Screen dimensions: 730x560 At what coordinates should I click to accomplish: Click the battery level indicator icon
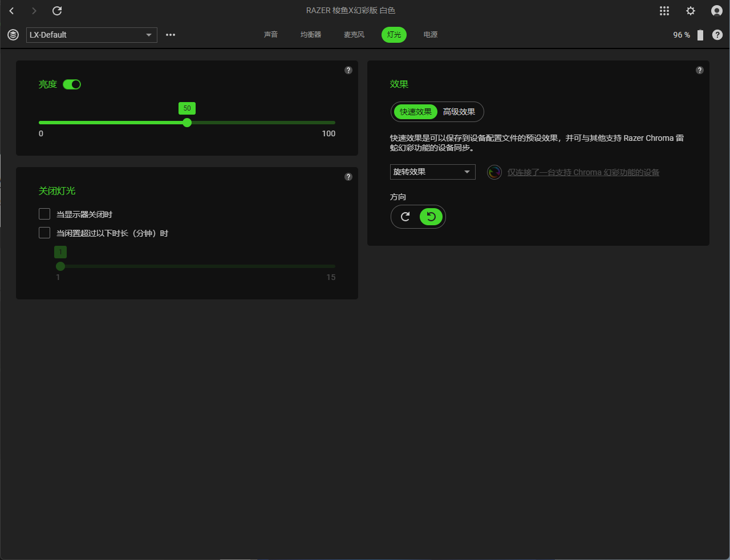point(700,35)
